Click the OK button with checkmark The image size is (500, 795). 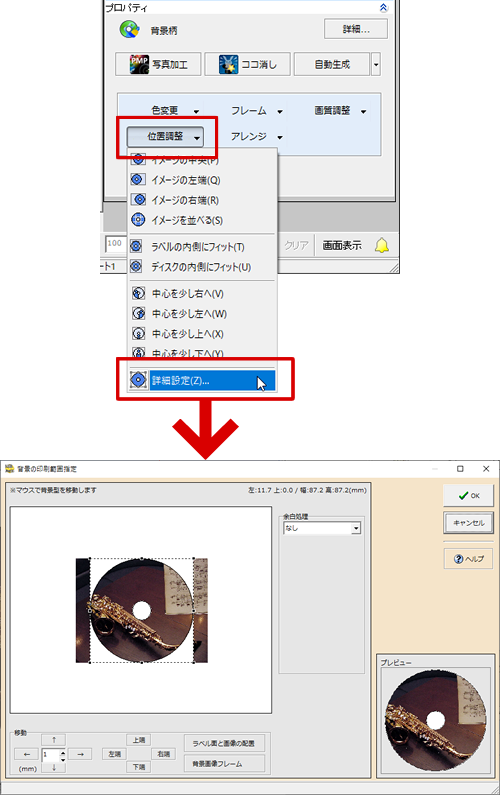coord(469,495)
